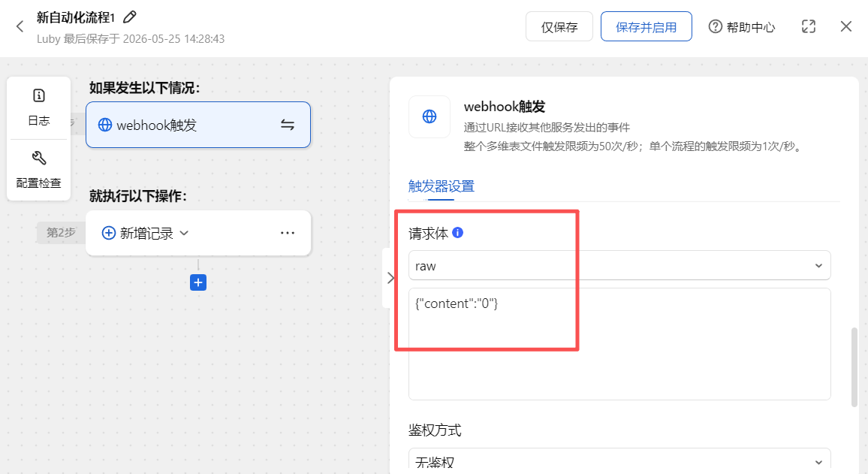Add a step with blue plus button
This screenshot has width=868, height=474.
(198, 282)
